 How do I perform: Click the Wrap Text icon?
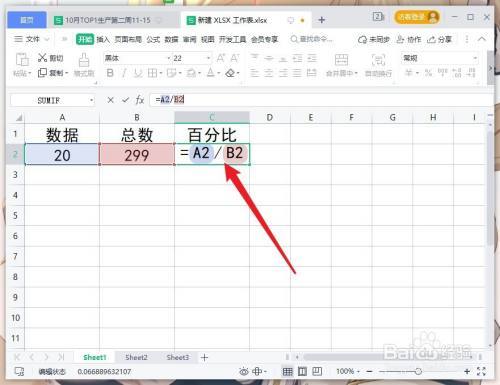(378, 60)
